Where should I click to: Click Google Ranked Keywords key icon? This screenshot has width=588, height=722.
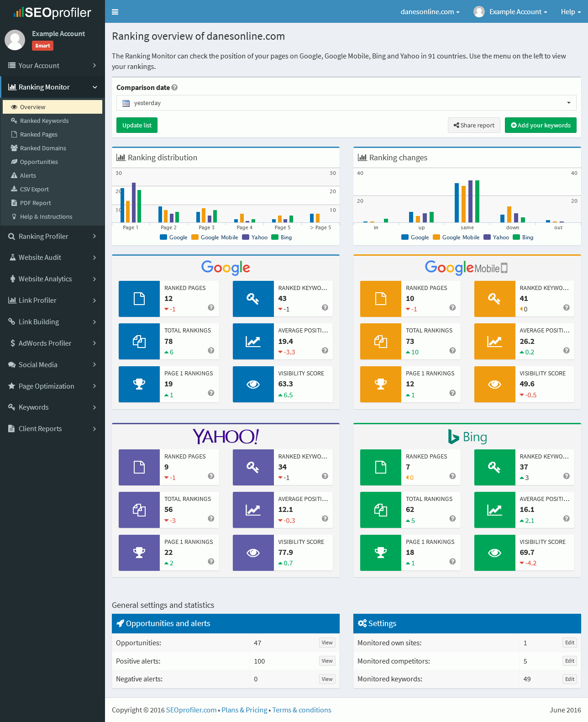pyautogui.click(x=253, y=299)
